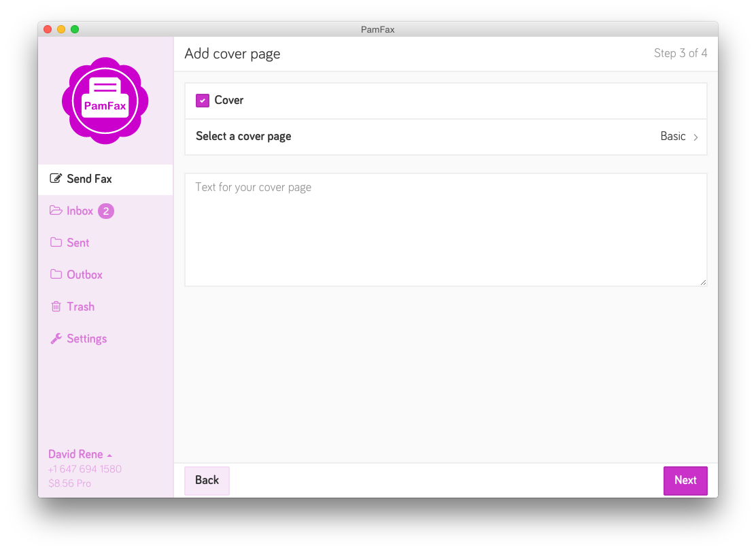756x552 pixels.
Task: Minimize the PamFax window
Action: click(x=61, y=29)
